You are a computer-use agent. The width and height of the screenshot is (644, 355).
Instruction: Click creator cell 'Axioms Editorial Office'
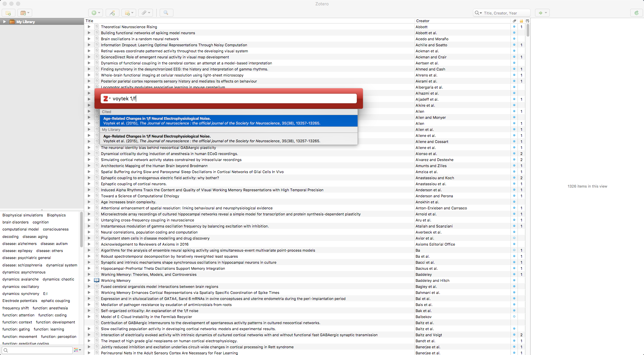coord(435,244)
